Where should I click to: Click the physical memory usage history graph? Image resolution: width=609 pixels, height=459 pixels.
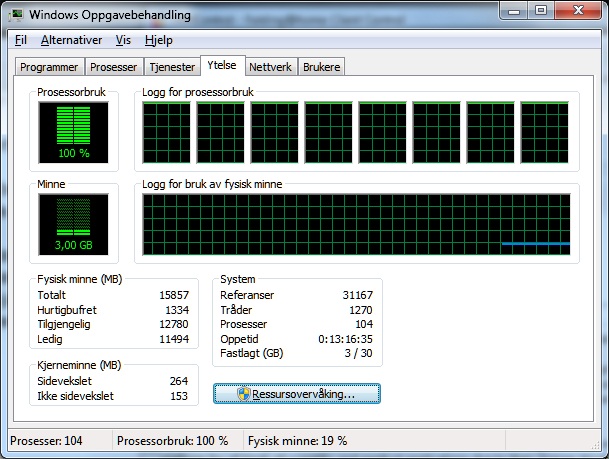(x=357, y=224)
